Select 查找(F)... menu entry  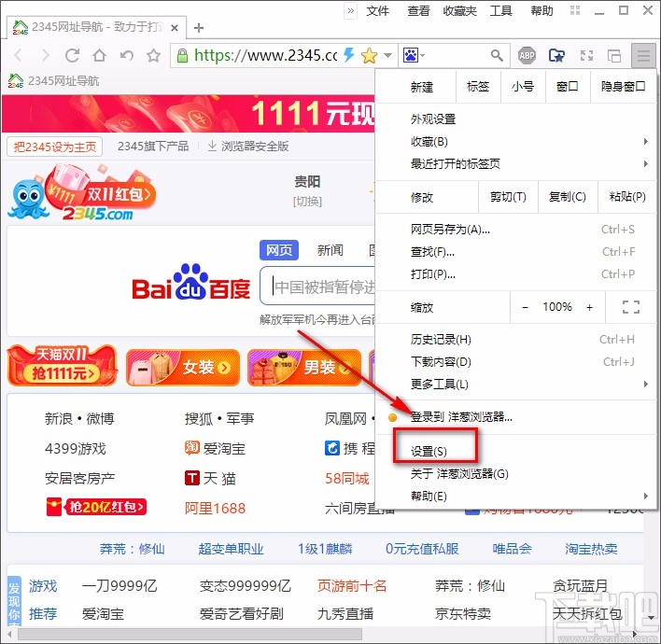(515, 252)
